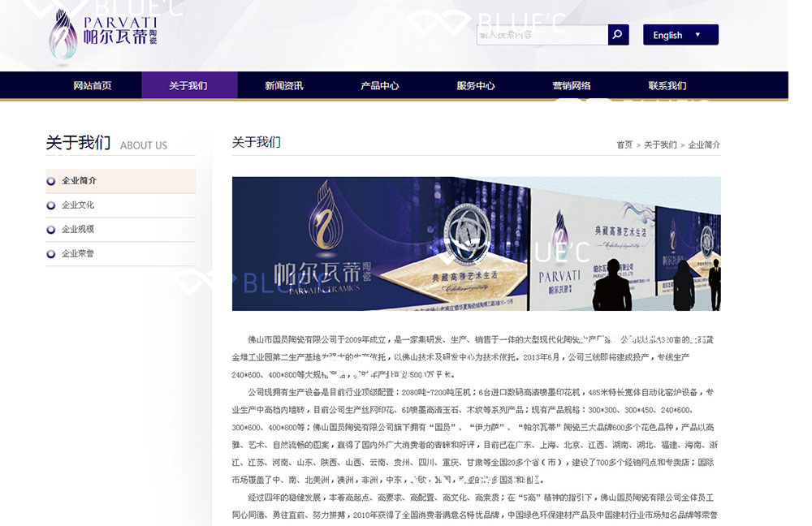Open the English language dropdown
Viewport: 812px width, 526px height.
pyautogui.click(x=680, y=35)
